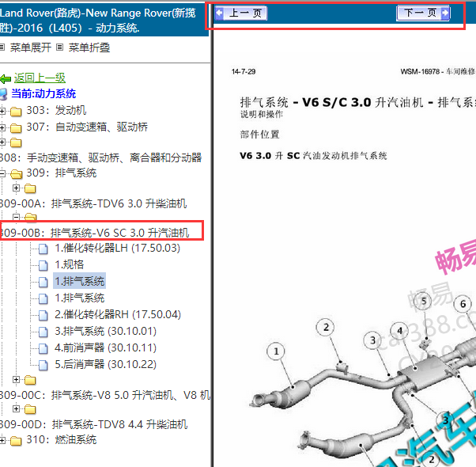
Task: Open 2.催化转化器RH (17.50.04) page
Action: coord(118,314)
